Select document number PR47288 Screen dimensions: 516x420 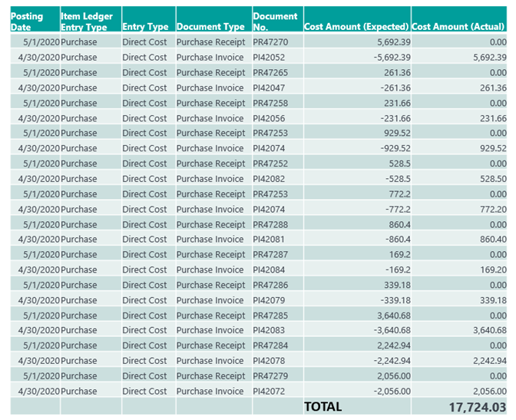point(278,224)
